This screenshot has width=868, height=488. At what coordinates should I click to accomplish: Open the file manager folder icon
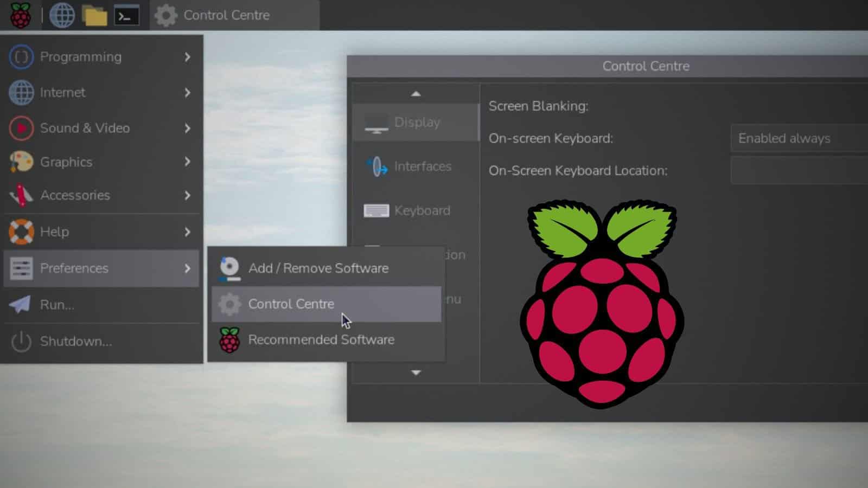point(95,16)
